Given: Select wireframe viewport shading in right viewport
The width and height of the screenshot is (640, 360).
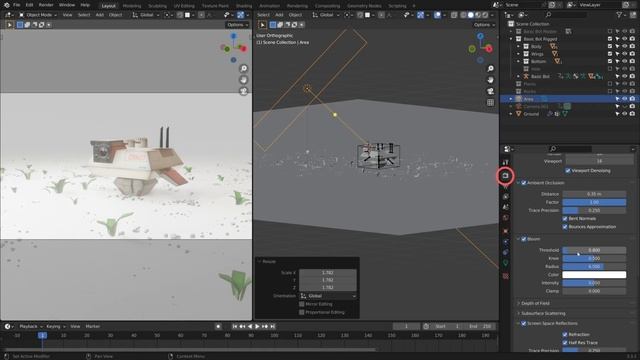Looking at the screenshot, I should point(463,15).
